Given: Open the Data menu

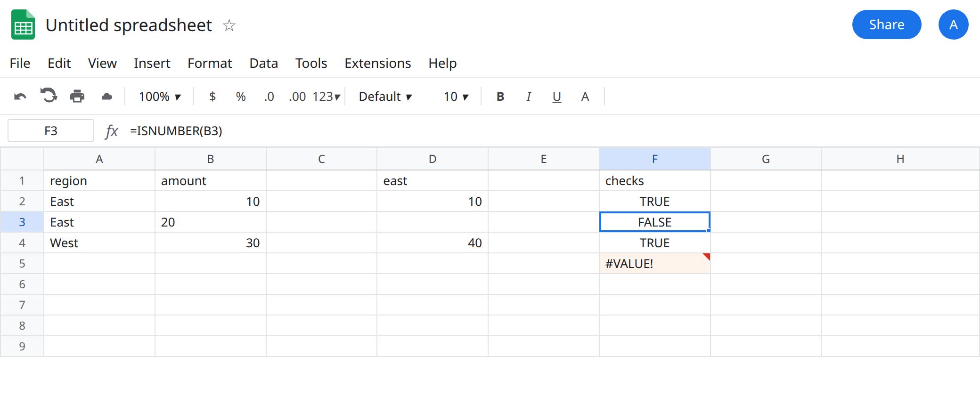Looking at the screenshot, I should 263,63.
